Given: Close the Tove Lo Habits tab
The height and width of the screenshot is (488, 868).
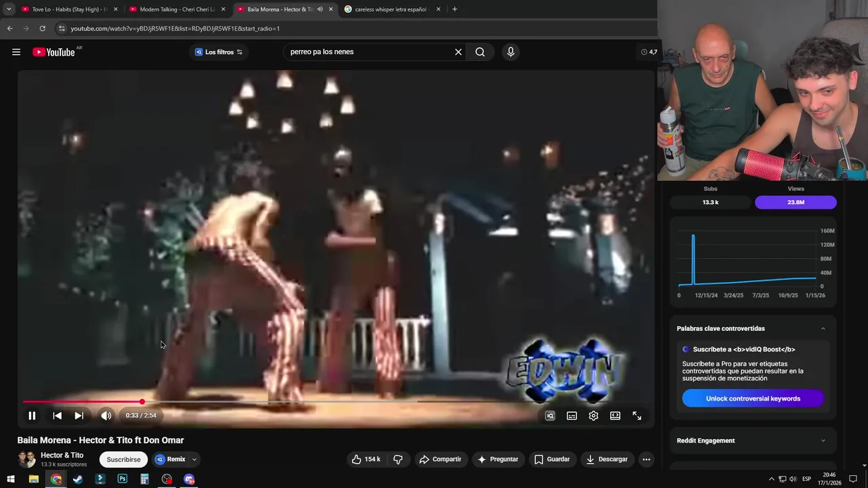Looking at the screenshot, I should (116, 9).
